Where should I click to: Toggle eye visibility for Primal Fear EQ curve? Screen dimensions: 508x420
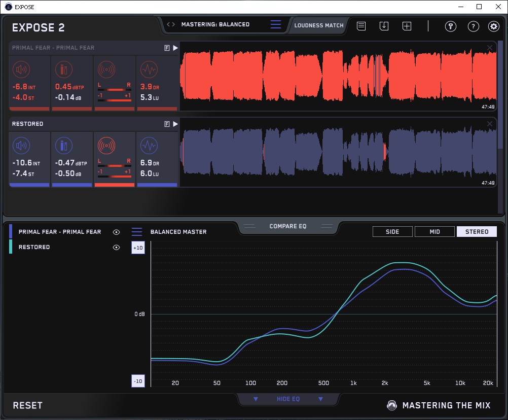coord(117,232)
